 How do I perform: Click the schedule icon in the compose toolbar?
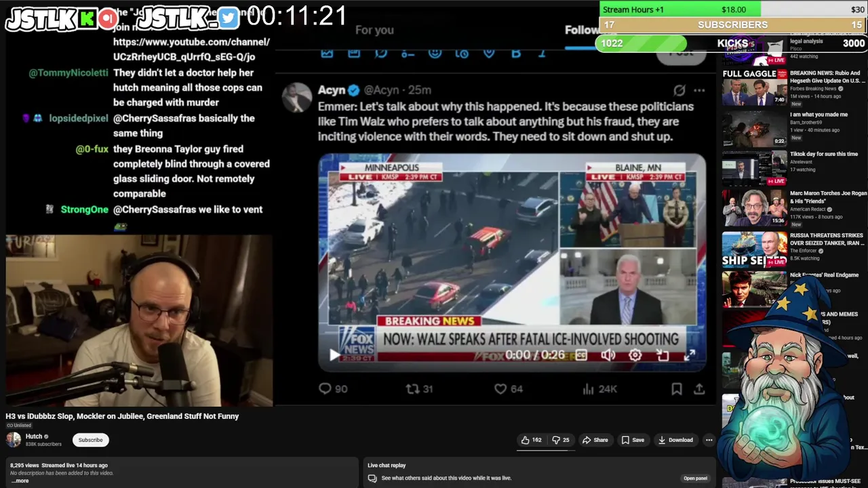click(462, 53)
